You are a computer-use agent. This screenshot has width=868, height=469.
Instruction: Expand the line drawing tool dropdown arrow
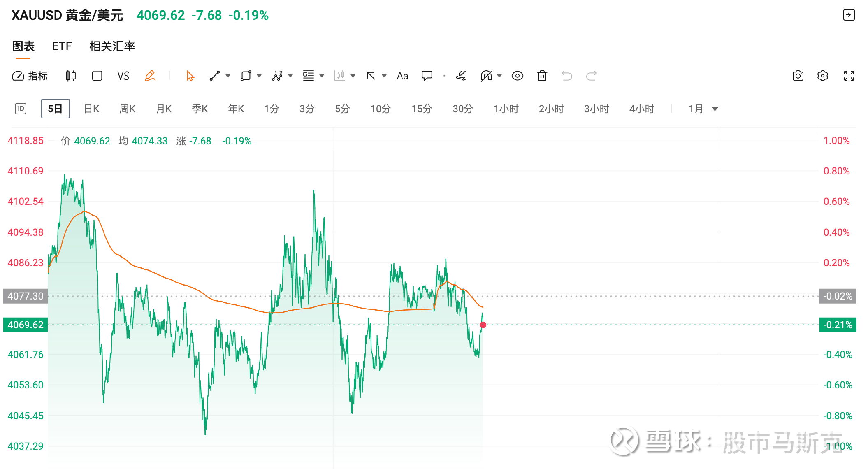228,76
